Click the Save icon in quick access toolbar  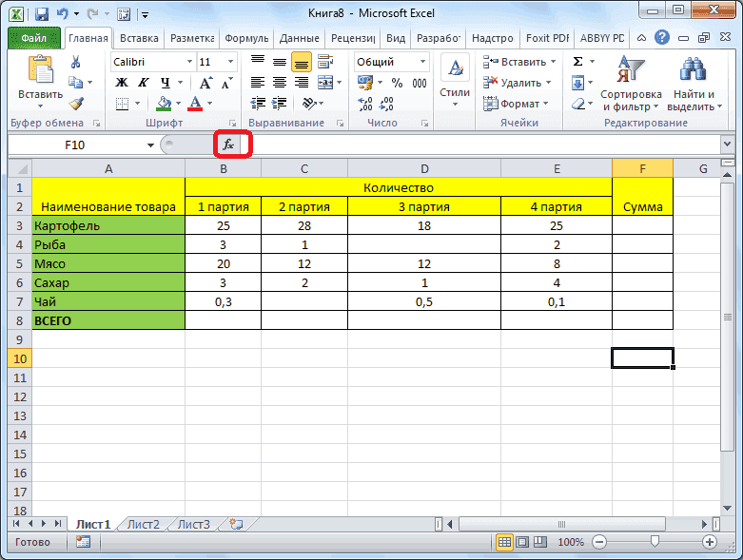point(42,14)
